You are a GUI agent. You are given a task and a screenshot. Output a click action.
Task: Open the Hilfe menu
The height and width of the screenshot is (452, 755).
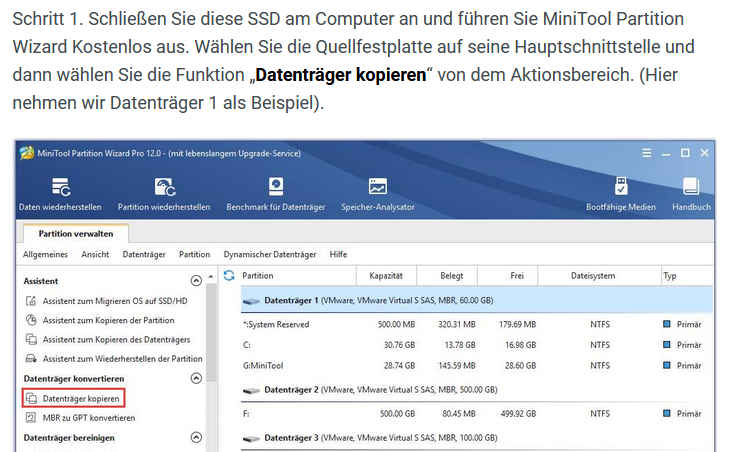tap(338, 254)
